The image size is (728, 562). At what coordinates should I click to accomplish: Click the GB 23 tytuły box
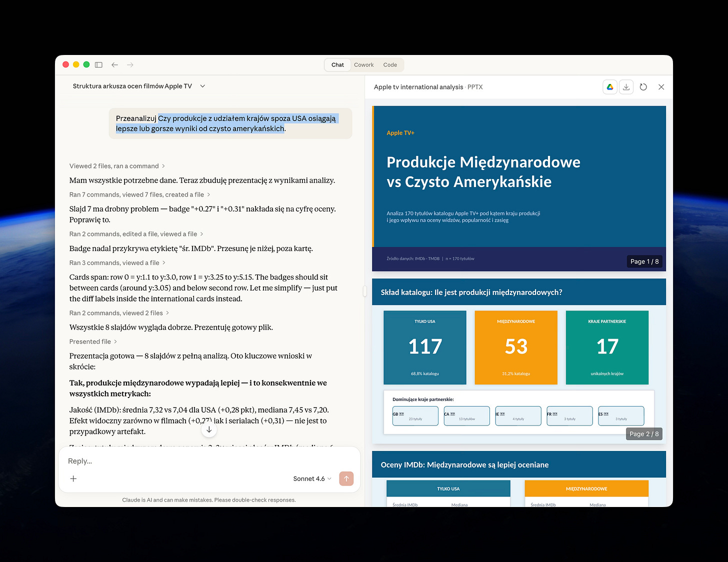pos(415,416)
